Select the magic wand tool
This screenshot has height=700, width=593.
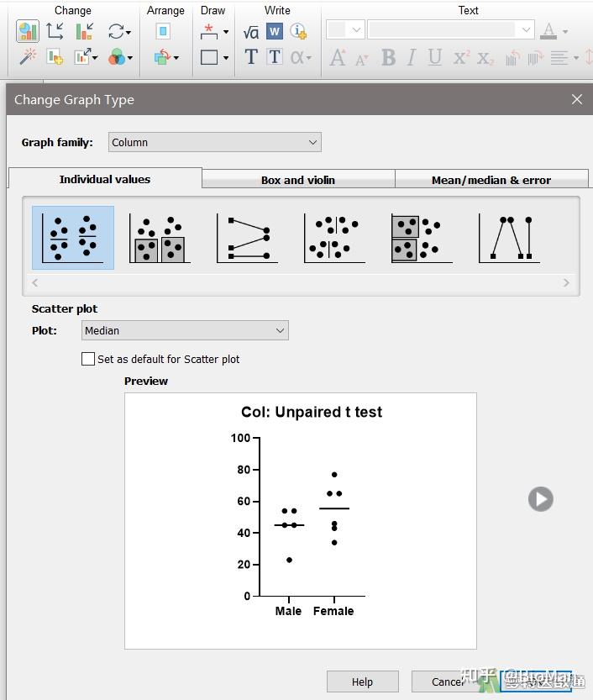pos(27,56)
